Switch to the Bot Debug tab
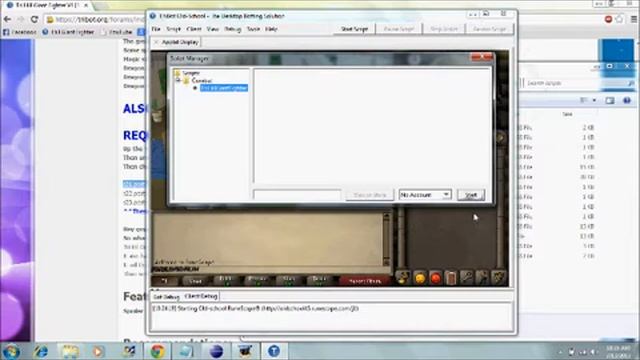640x360 pixels. coord(166,296)
